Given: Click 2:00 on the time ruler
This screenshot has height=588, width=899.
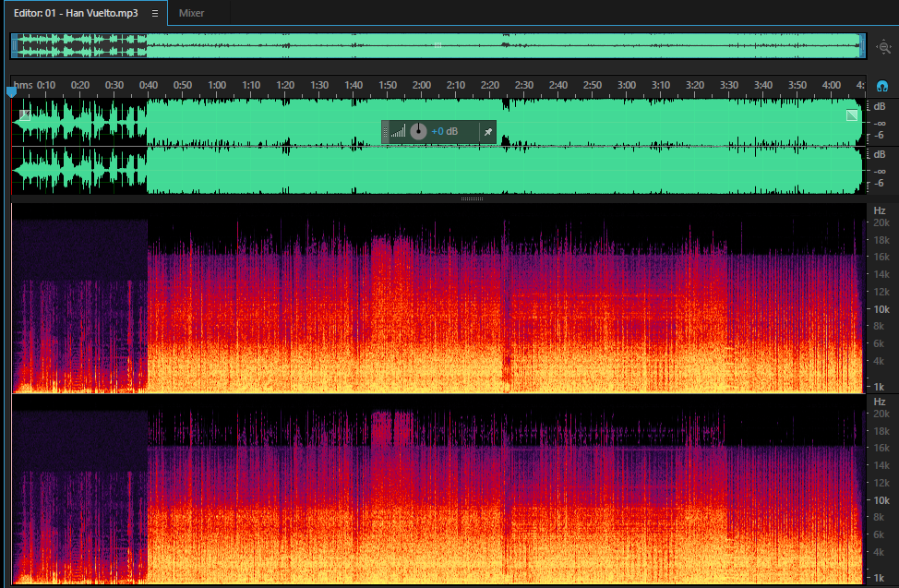Looking at the screenshot, I should (422, 85).
